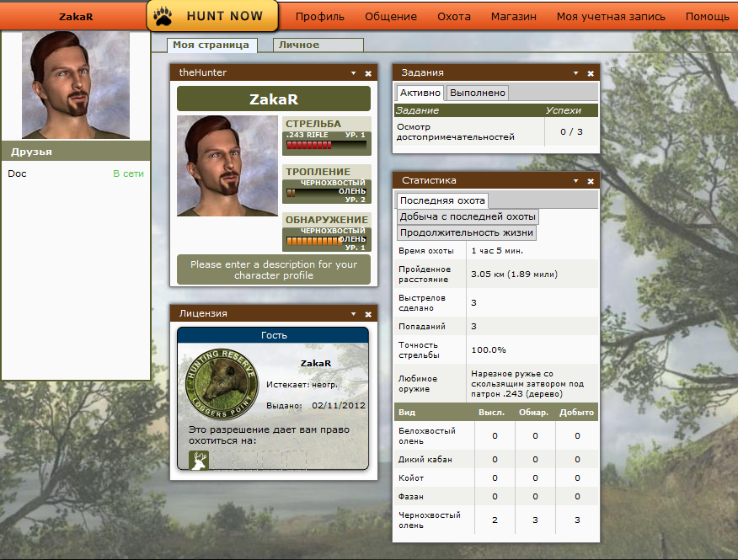Screen dimensions: 738x560
Task: Click the paw print HUNT NOW icon
Action: tap(163, 16)
